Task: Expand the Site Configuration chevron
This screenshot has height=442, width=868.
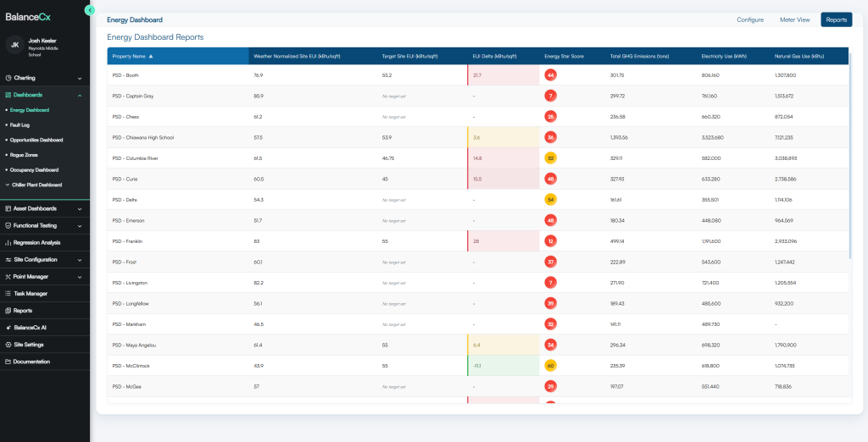Action: pyautogui.click(x=80, y=260)
